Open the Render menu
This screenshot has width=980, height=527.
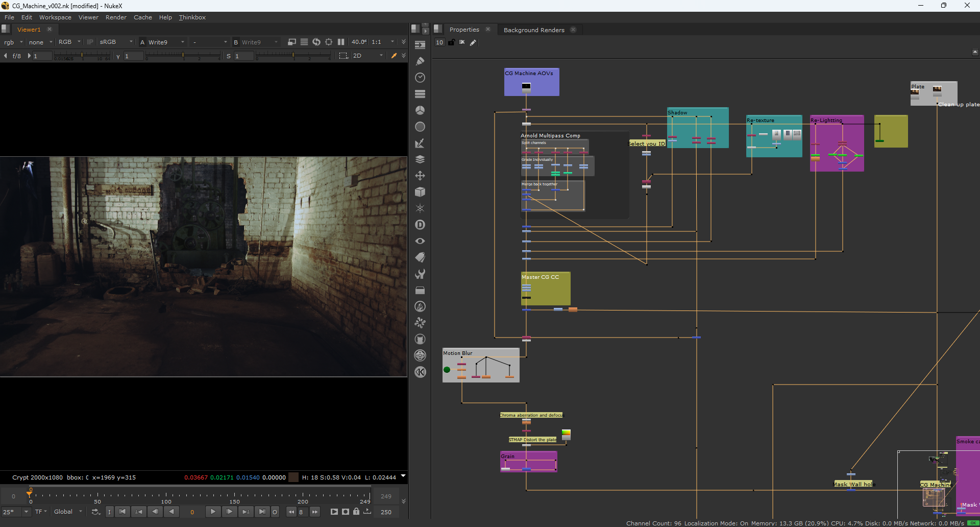[116, 17]
